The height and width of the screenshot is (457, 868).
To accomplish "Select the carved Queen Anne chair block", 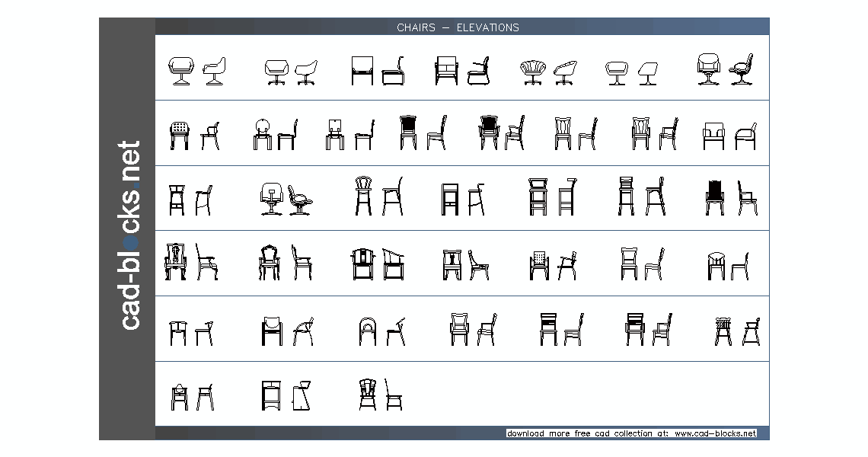I will pos(270,263).
